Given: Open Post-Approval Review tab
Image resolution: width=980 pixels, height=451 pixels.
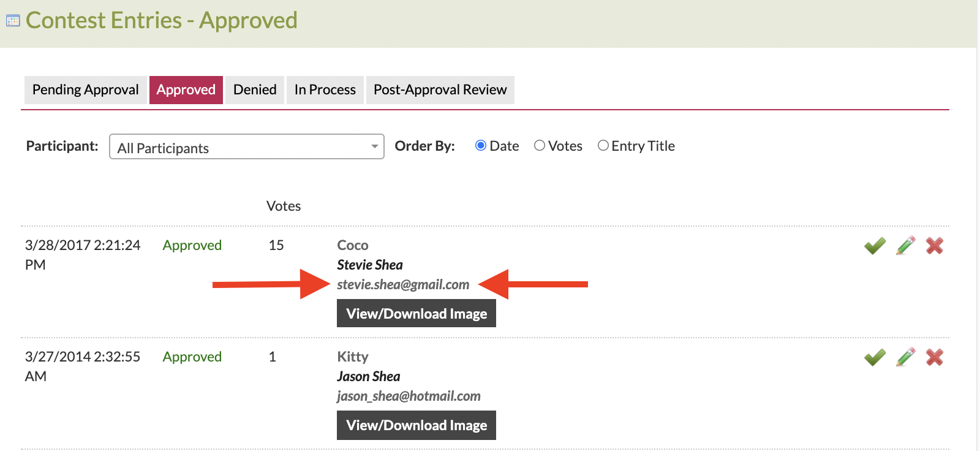Looking at the screenshot, I should coord(440,90).
